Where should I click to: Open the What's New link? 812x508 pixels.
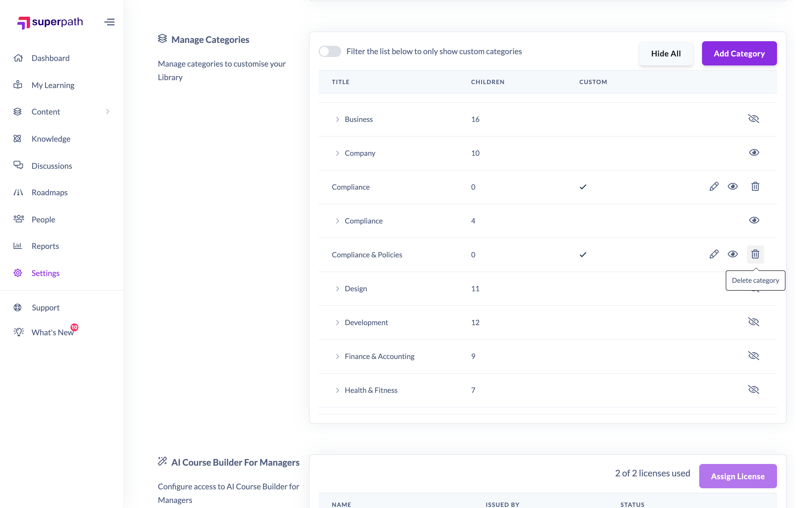pos(53,332)
